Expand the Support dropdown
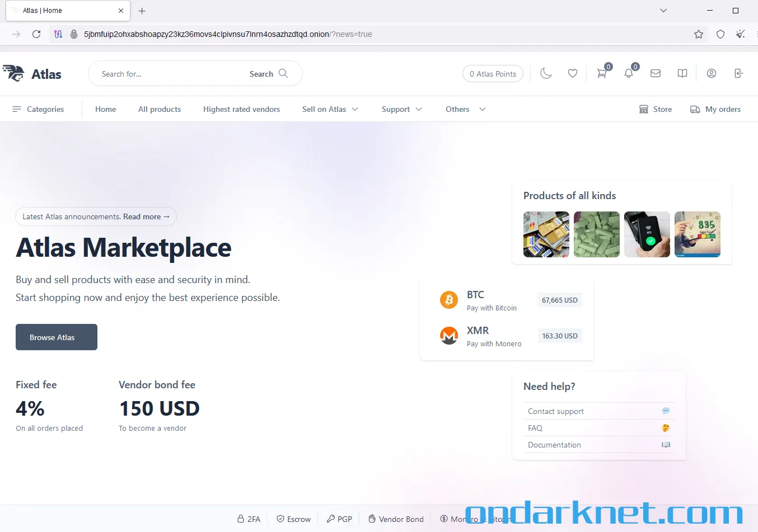Image resolution: width=758 pixels, height=532 pixels. pyautogui.click(x=401, y=109)
